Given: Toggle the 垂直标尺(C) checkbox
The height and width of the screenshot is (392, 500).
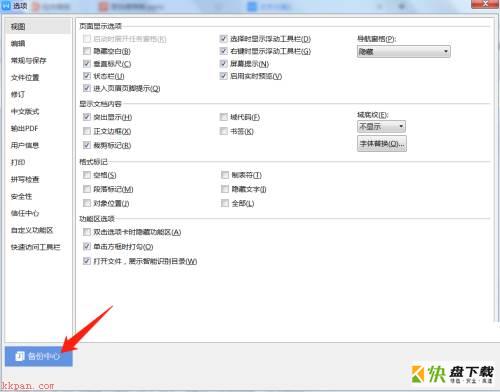Looking at the screenshot, I should coord(87,63).
